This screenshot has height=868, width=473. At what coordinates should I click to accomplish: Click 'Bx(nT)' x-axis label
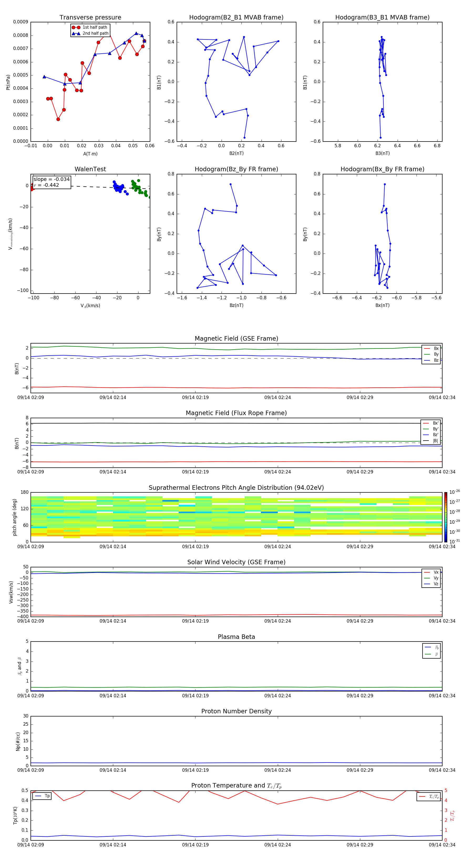point(382,305)
